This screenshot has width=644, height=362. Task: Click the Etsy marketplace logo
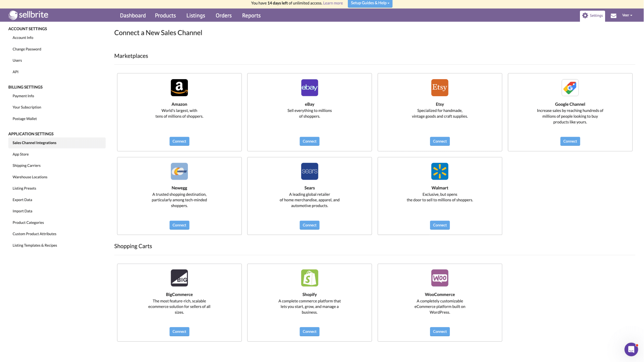[440, 87]
